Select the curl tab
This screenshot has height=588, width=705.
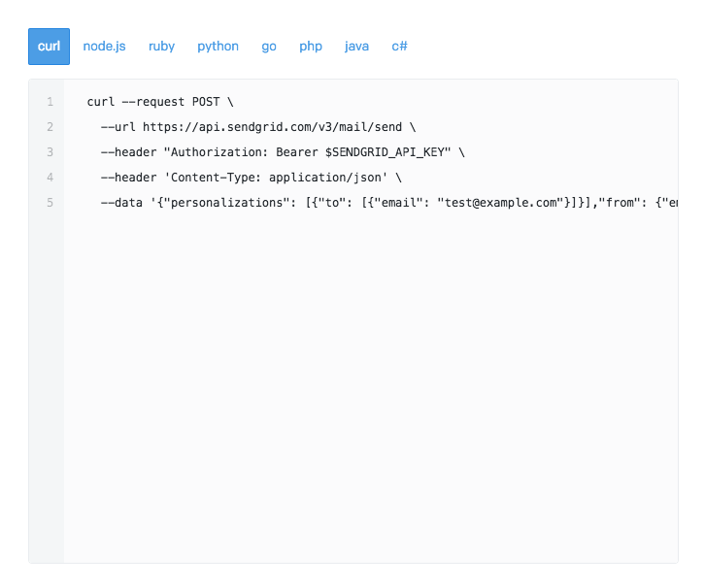[x=49, y=47]
